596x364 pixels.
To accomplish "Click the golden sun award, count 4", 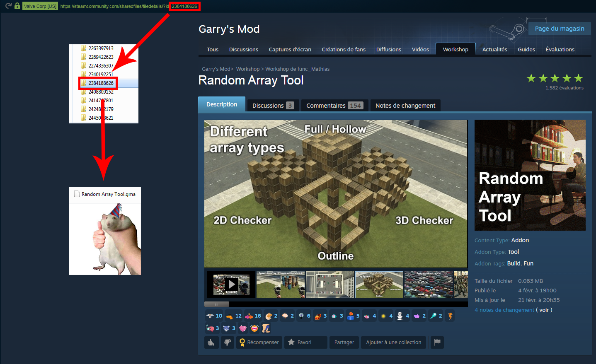I will [386, 316].
